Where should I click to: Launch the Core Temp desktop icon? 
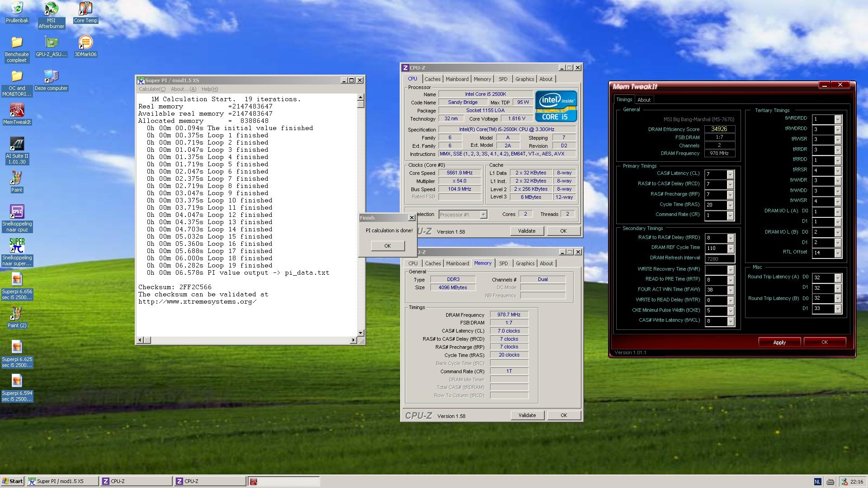[x=85, y=13]
